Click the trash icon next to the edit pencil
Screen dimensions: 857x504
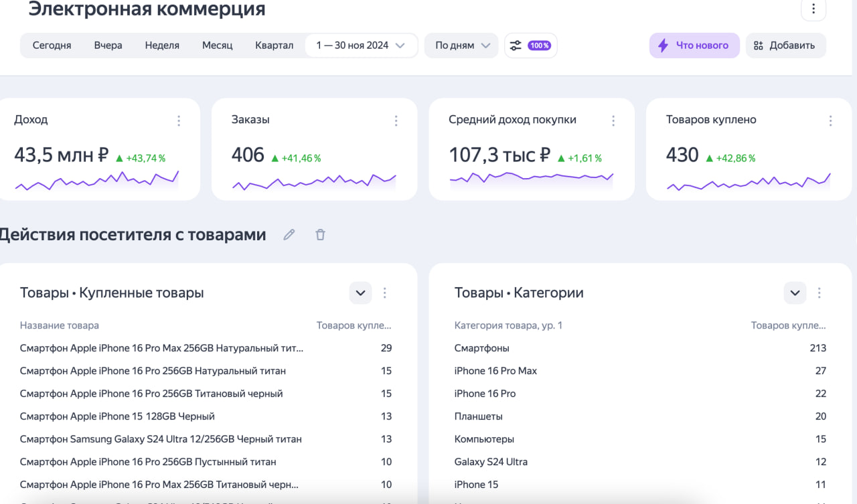click(320, 234)
